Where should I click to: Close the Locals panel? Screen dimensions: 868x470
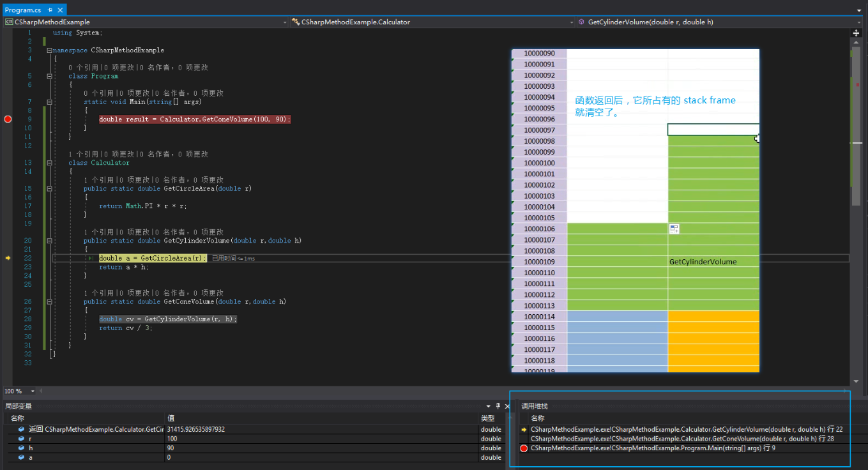pos(507,406)
